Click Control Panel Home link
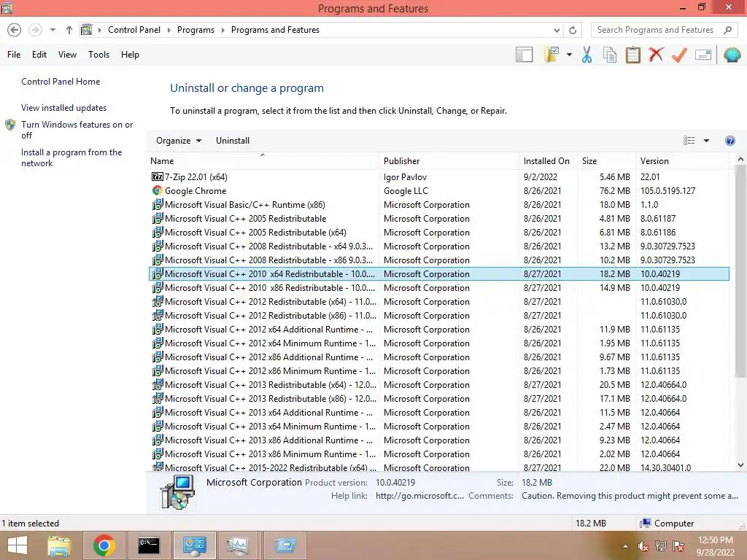The image size is (747, 560). coord(61,82)
